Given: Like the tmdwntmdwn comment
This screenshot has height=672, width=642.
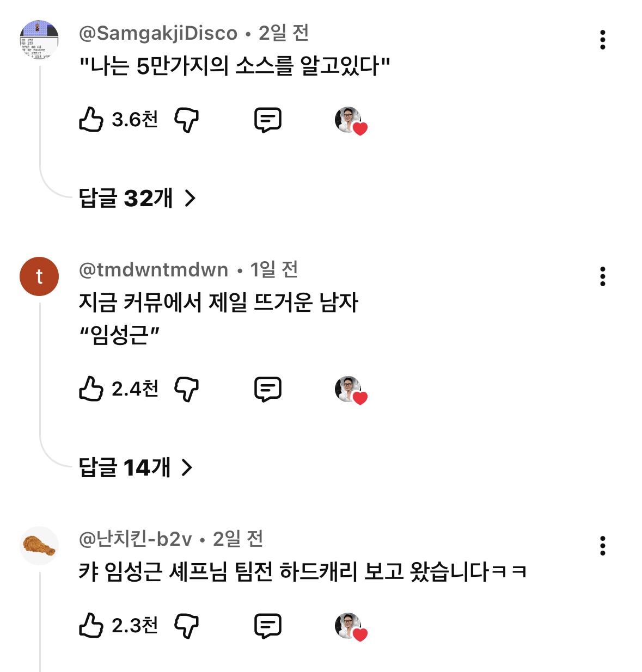Looking at the screenshot, I should (91, 389).
